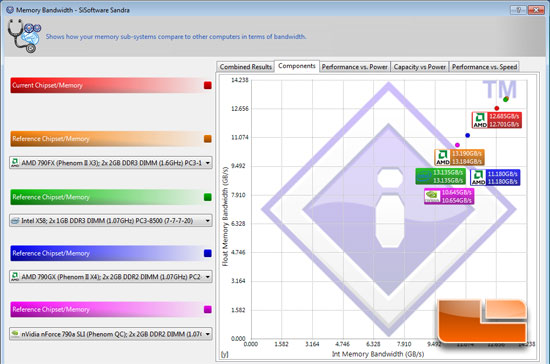Viewport: 550px width, 364px height.
Task: Click the blue AMD 11.180GB/s result label
Action: 495,177
